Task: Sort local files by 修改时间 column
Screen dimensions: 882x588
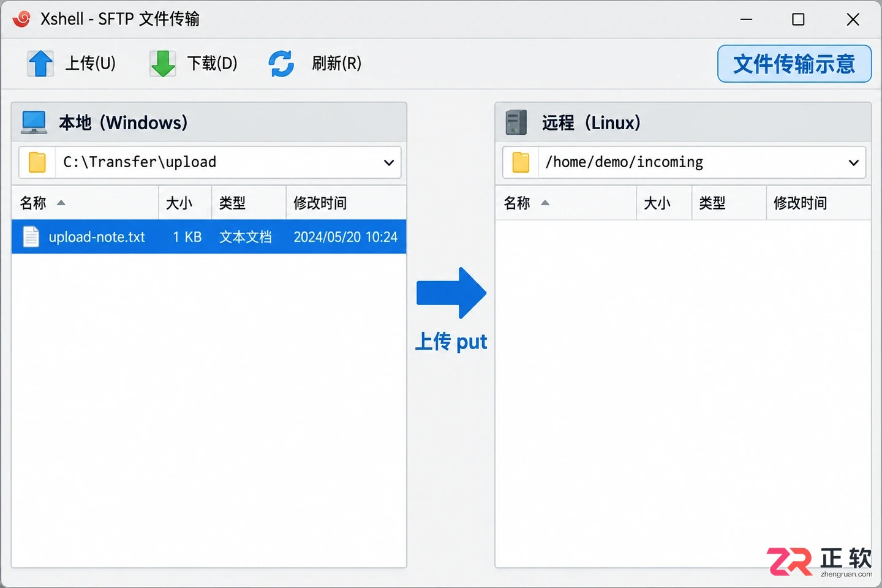Action: click(346, 203)
